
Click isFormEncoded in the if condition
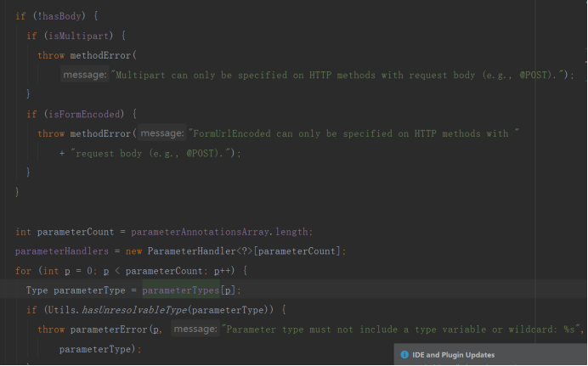pos(84,114)
